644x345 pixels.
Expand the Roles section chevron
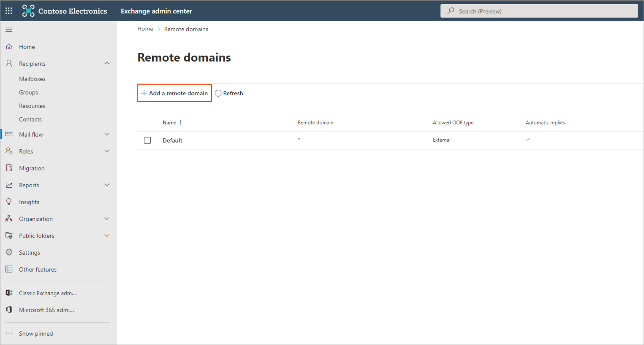coord(107,151)
